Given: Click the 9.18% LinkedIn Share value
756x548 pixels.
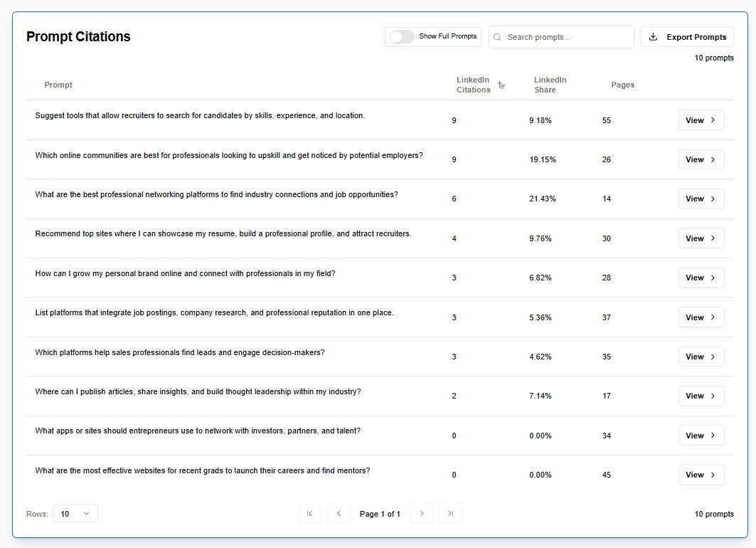Looking at the screenshot, I should point(540,120).
